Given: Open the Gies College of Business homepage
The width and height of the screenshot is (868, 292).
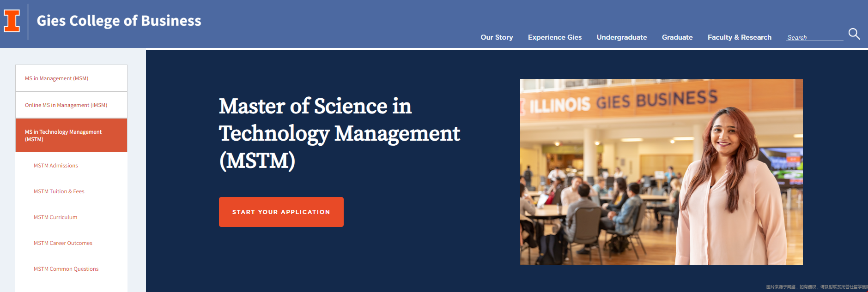Looking at the screenshot, I should [x=119, y=21].
